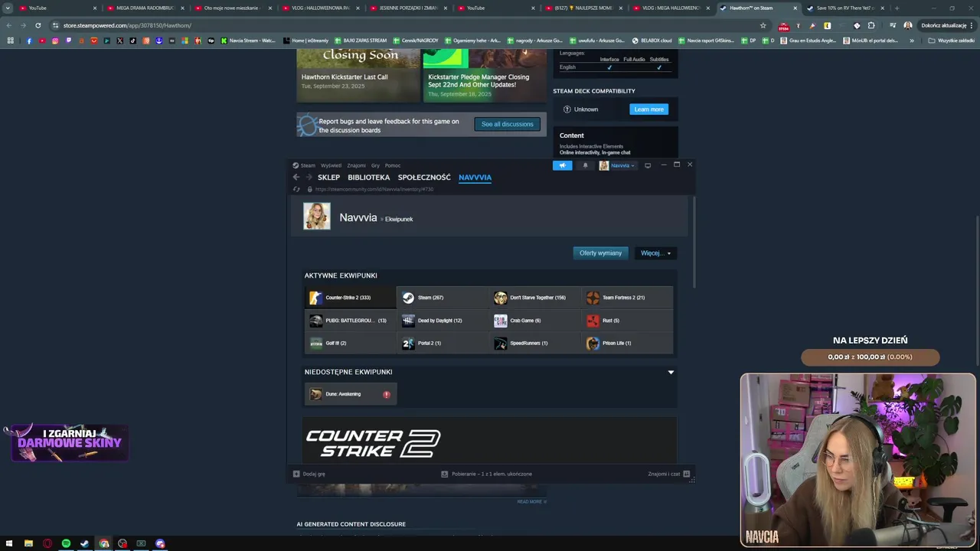Image resolution: width=980 pixels, height=551 pixels.
Task: Switch to SPOŁECZNOŚĆ tab
Action: (424, 178)
